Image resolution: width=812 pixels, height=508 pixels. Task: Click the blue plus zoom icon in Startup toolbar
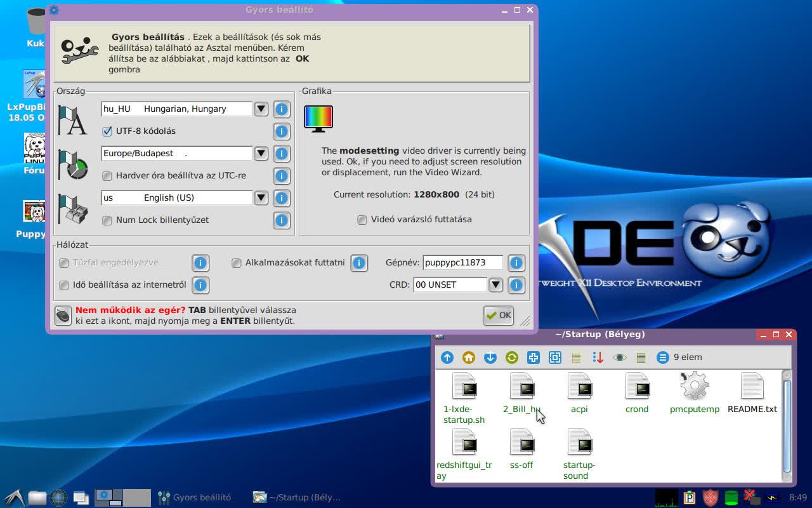(534, 358)
